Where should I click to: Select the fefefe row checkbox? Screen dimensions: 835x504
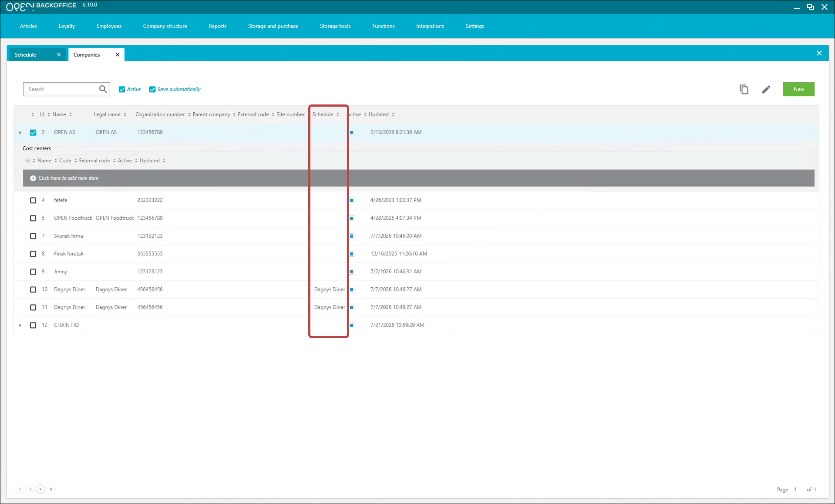coord(33,200)
